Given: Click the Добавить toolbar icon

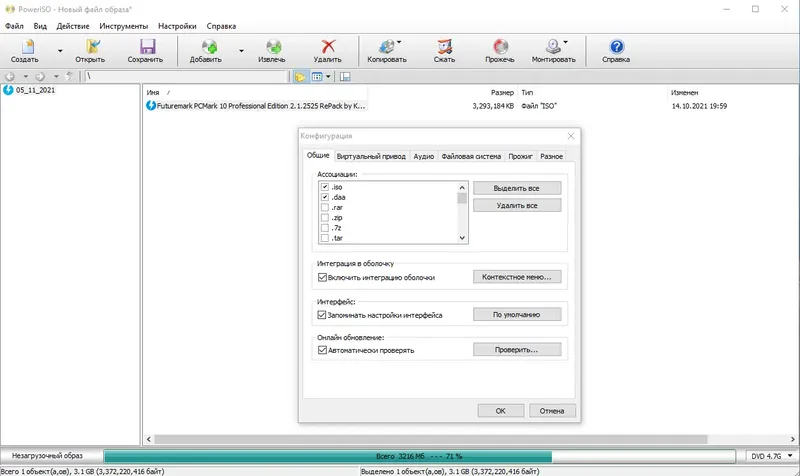Looking at the screenshot, I should click(209, 46).
